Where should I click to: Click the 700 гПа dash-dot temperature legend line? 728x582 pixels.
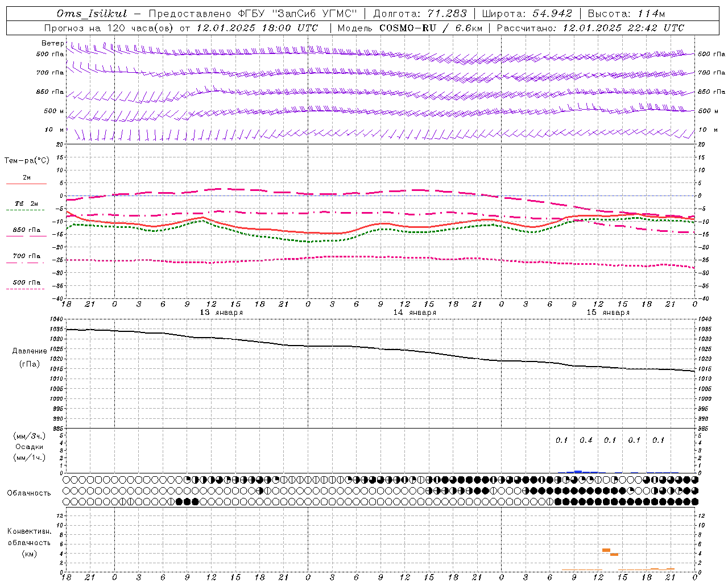25,263
